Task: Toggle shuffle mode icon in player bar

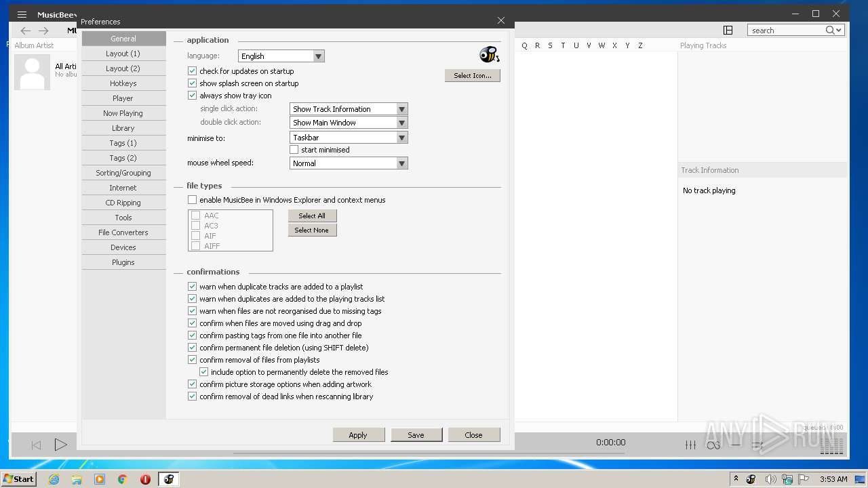Action: tap(757, 445)
